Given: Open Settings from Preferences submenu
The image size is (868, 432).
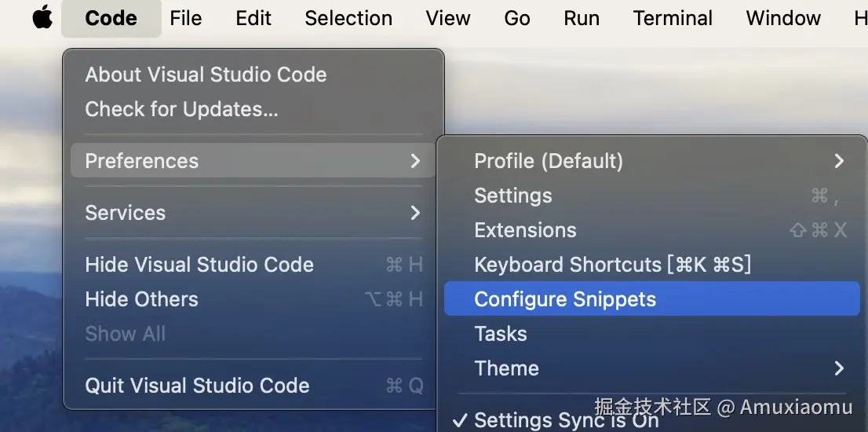Looking at the screenshot, I should 513,196.
